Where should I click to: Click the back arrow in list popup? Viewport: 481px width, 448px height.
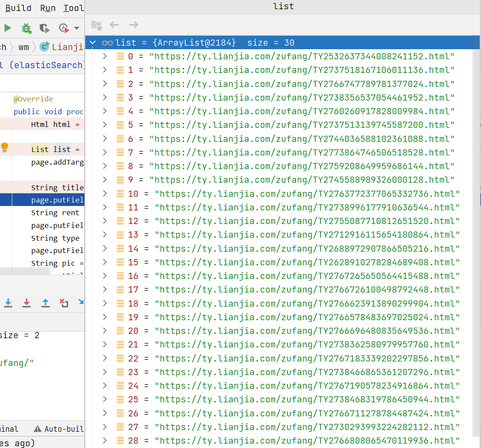[114, 25]
